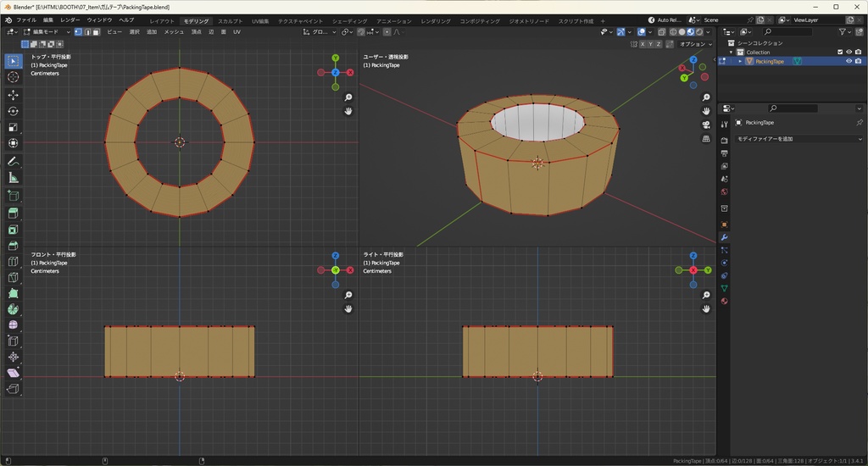The width and height of the screenshot is (868, 466).
Task: Toggle X-ray display in viewport header
Action: click(x=660, y=32)
